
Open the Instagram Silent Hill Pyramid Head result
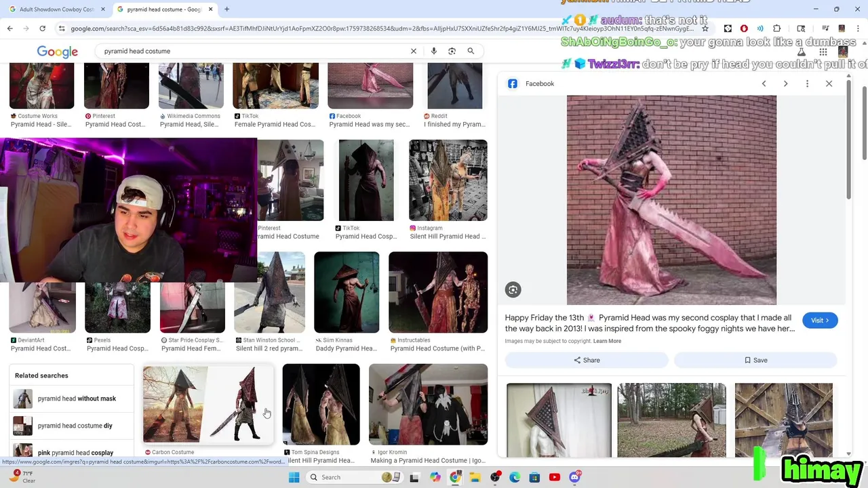pos(448,180)
